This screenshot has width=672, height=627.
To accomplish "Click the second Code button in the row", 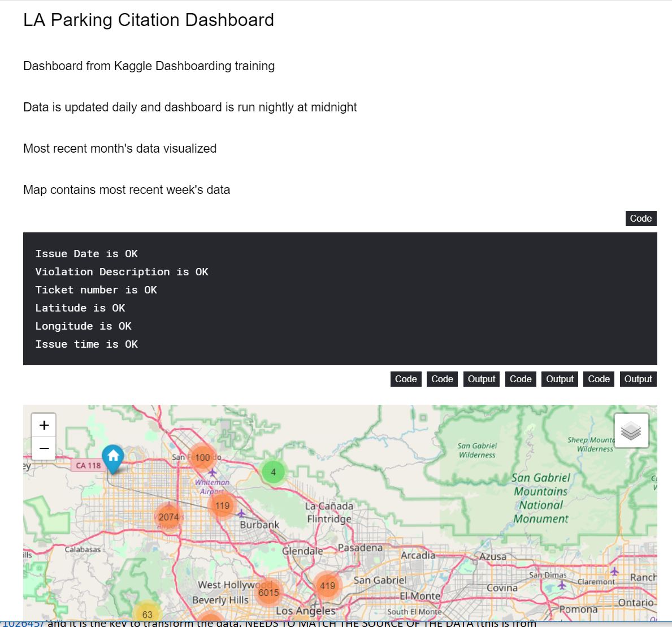I will pyautogui.click(x=442, y=379).
